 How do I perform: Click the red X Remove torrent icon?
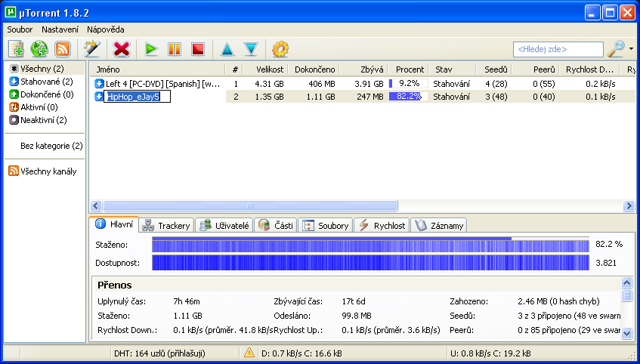(121, 49)
